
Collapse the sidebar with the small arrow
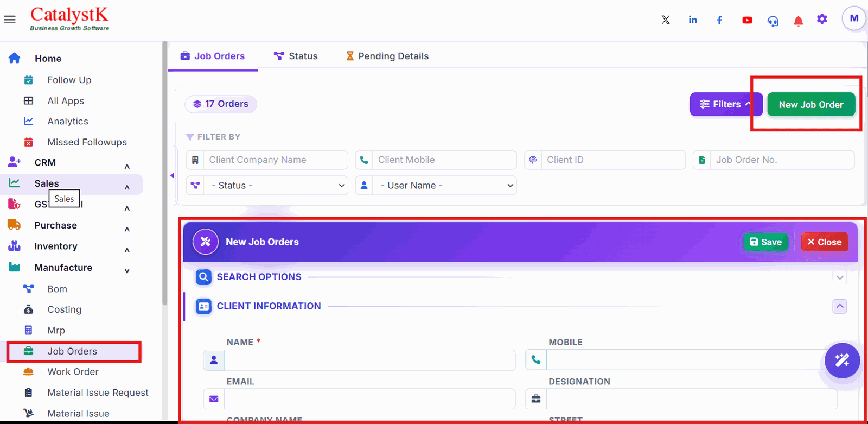tap(172, 175)
